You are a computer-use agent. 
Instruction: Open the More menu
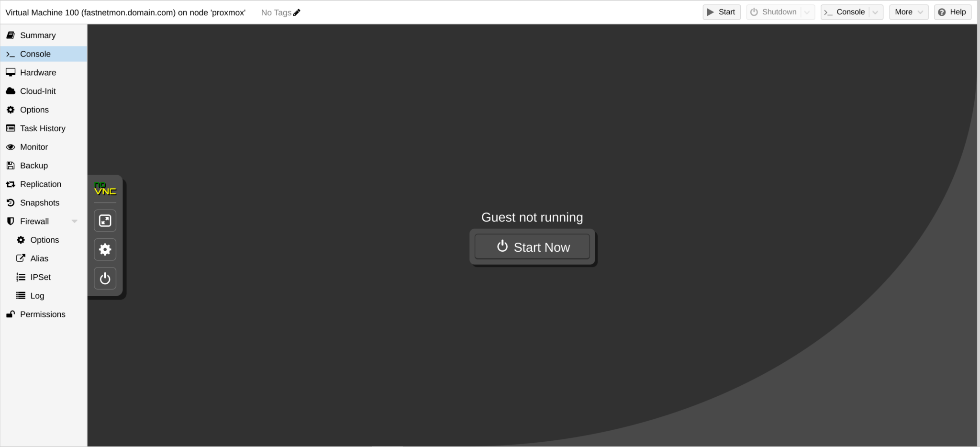pyautogui.click(x=907, y=12)
